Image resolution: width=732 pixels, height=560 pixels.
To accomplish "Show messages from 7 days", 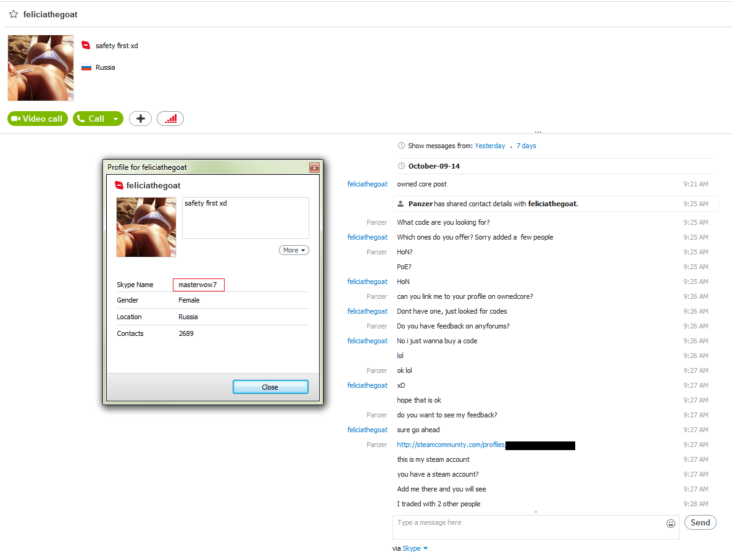I will click(x=526, y=146).
